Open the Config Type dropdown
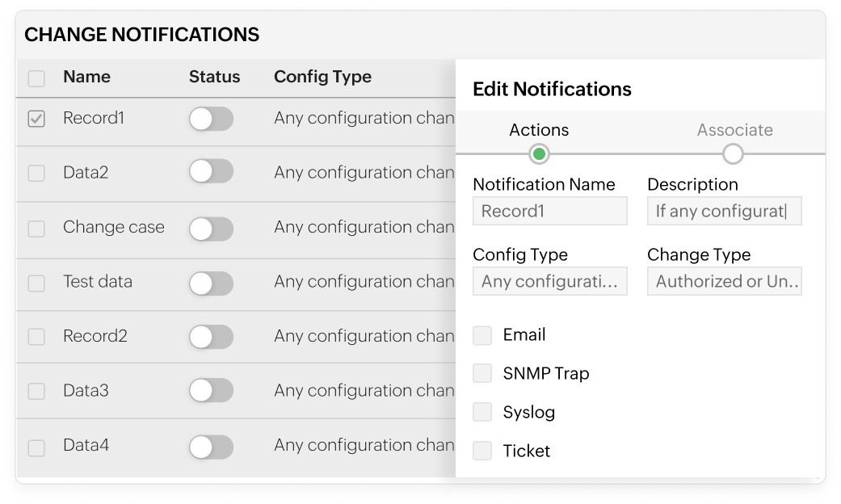Image resolution: width=841 pixels, height=504 pixels. point(549,281)
